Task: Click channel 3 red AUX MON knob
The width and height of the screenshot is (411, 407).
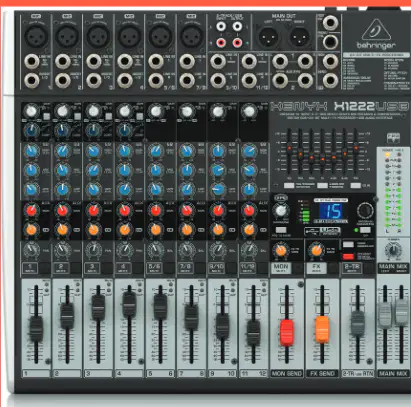Action: click(94, 210)
